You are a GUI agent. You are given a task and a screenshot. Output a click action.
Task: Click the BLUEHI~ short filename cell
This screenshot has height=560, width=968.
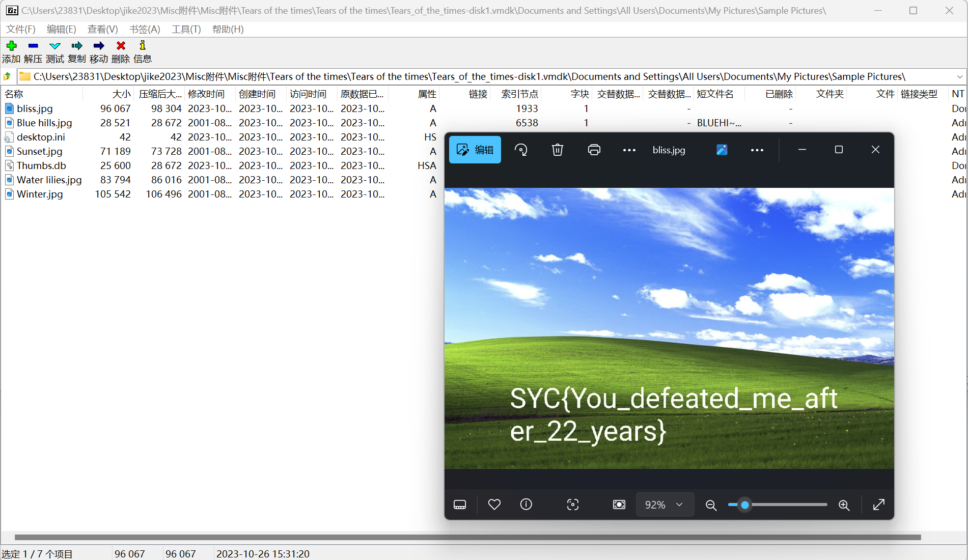coord(719,123)
